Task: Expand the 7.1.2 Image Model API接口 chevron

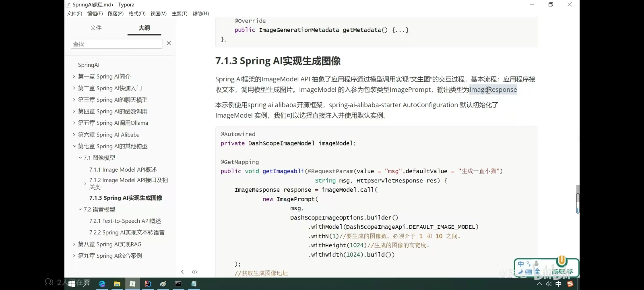Action: point(85,184)
